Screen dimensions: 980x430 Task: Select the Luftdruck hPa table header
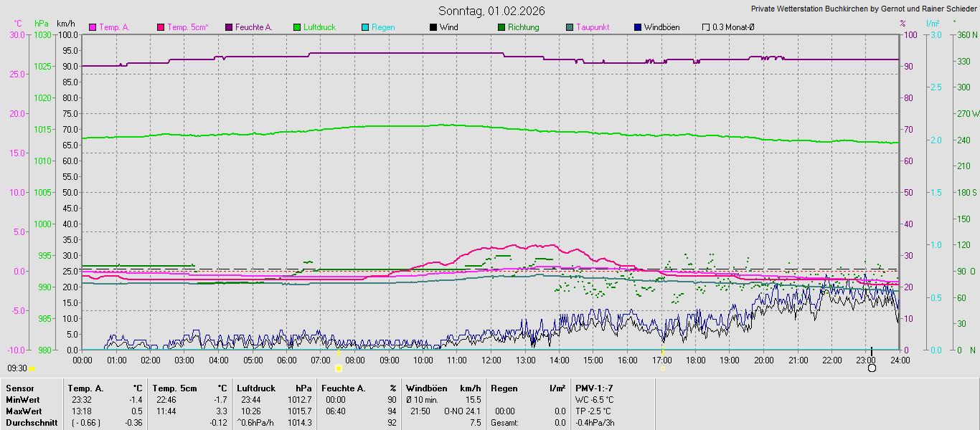coord(274,388)
